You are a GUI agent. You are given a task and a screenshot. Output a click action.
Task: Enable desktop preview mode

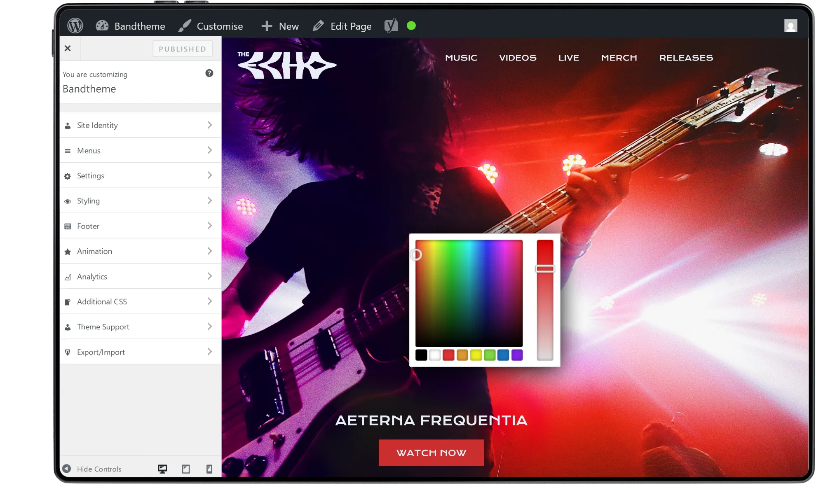click(x=162, y=469)
